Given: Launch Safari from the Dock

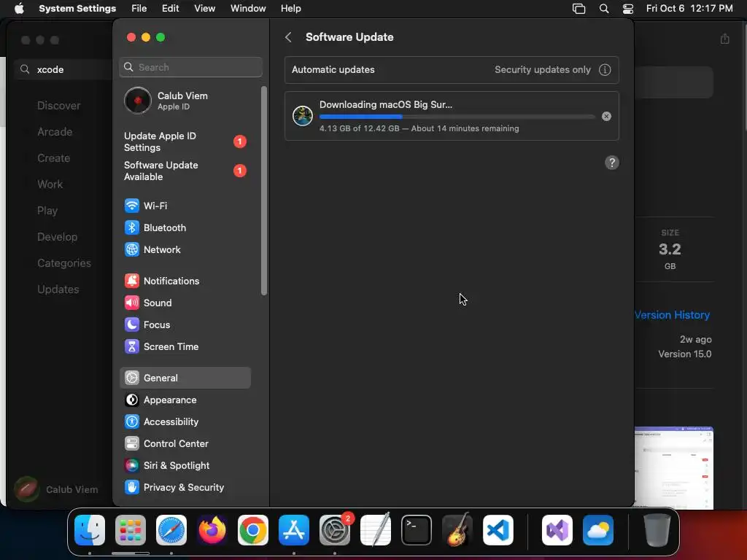Looking at the screenshot, I should (x=171, y=530).
